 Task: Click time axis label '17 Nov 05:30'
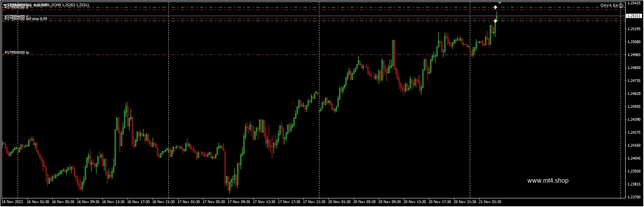coord(214,202)
